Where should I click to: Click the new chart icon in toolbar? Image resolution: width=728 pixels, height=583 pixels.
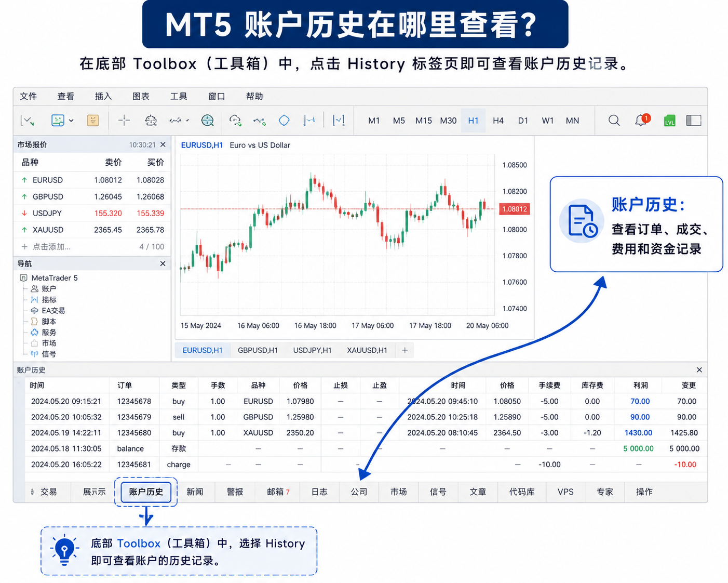[27, 121]
